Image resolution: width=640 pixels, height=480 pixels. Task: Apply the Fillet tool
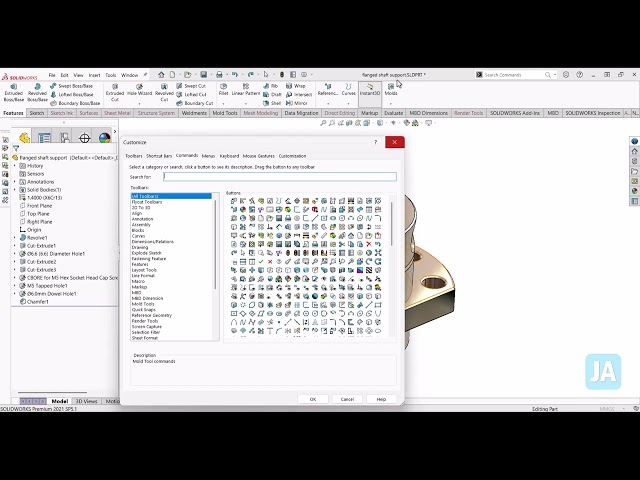click(223, 90)
